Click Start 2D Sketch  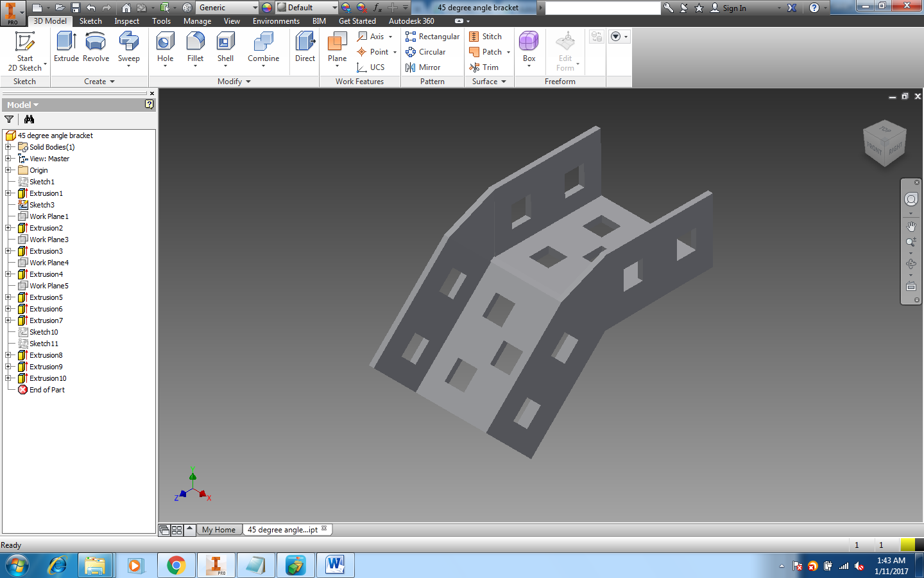(x=26, y=48)
